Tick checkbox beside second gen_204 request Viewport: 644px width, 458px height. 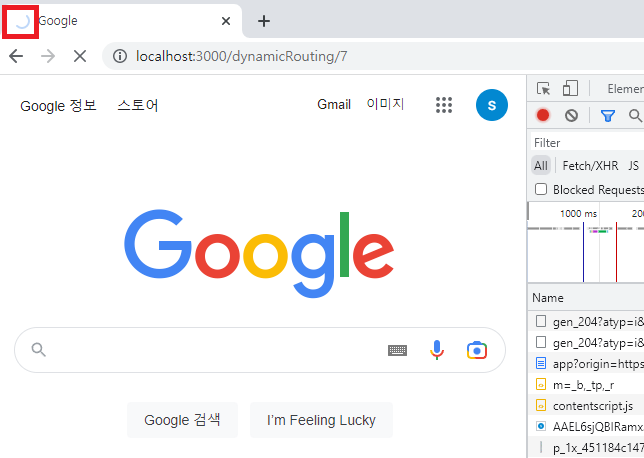(541, 342)
